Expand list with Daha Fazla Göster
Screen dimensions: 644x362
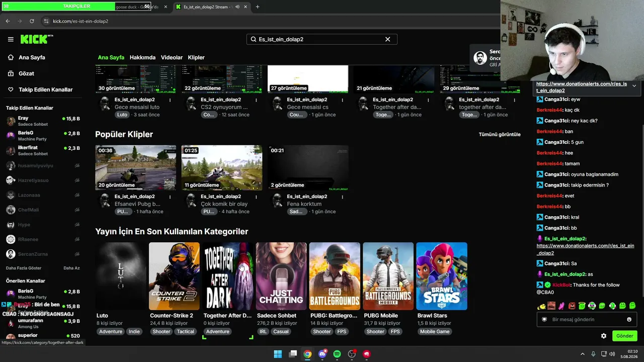24,268
